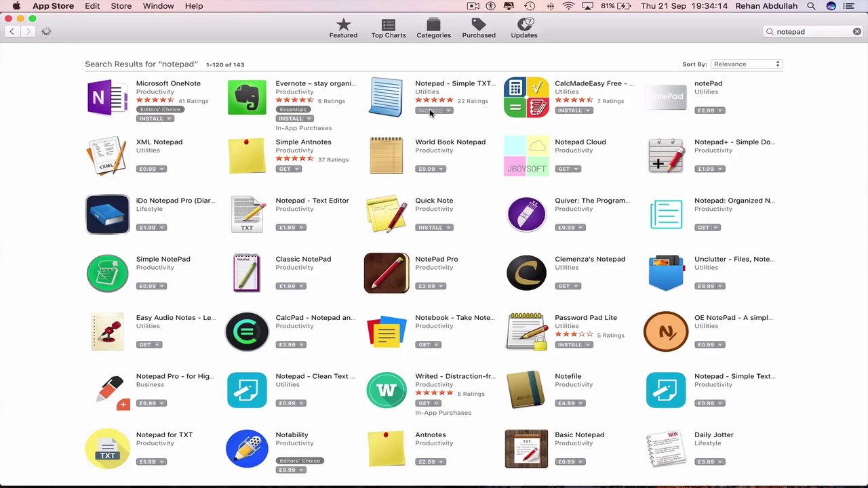Expand Install options for Microsoft OneNote

[170, 119]
